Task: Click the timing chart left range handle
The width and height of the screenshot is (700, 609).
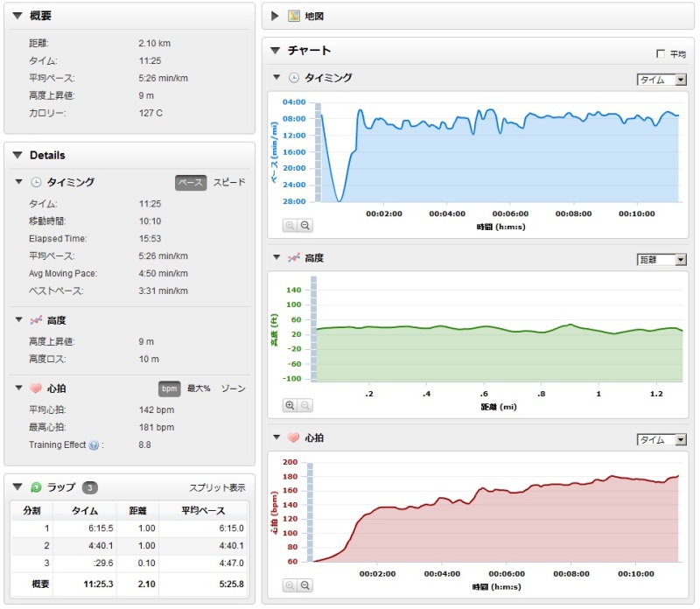Action: (x=318, y=151)
